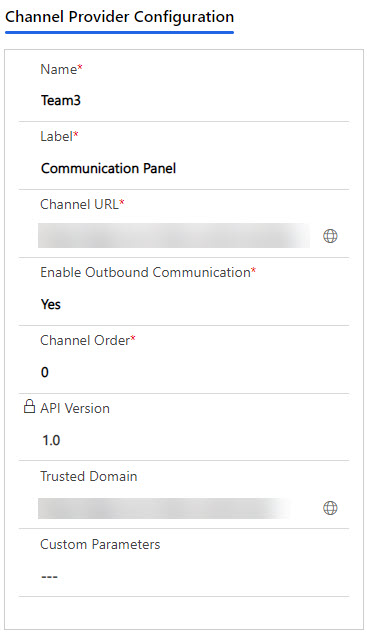The image size is (367, 634).
Task: Click the Custom Parameters label
Action: [100, 544]
